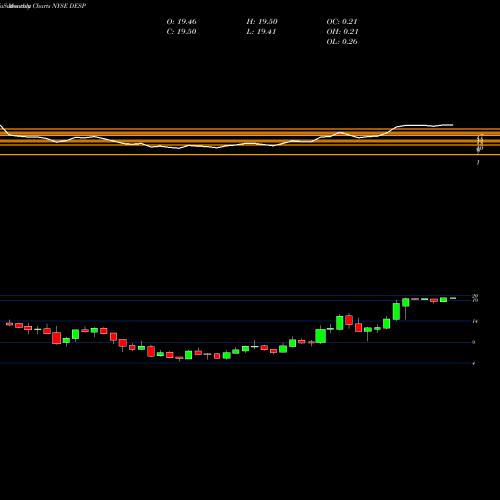
Task: Click the '4' price axis label
Action: click(x=474, y=363)
